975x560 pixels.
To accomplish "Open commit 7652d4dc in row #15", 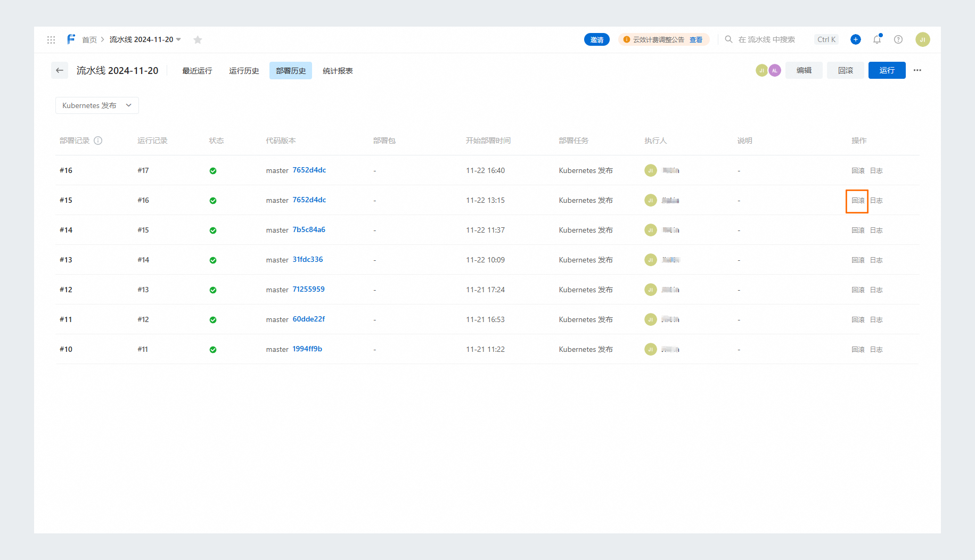I will point(309,200).
